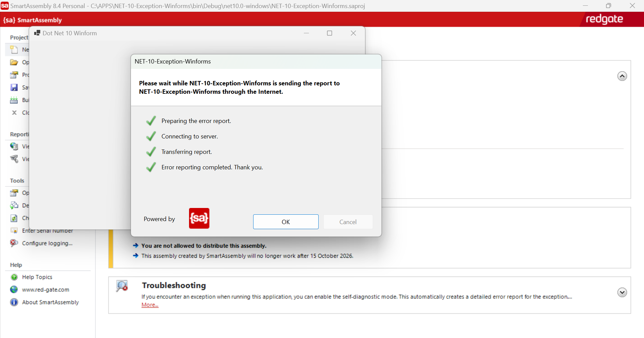Click Enter Serial Number icon
Image resolution: width=644 pixels, height=338 pixels.
pyautogui.click(x=14, y=231)
